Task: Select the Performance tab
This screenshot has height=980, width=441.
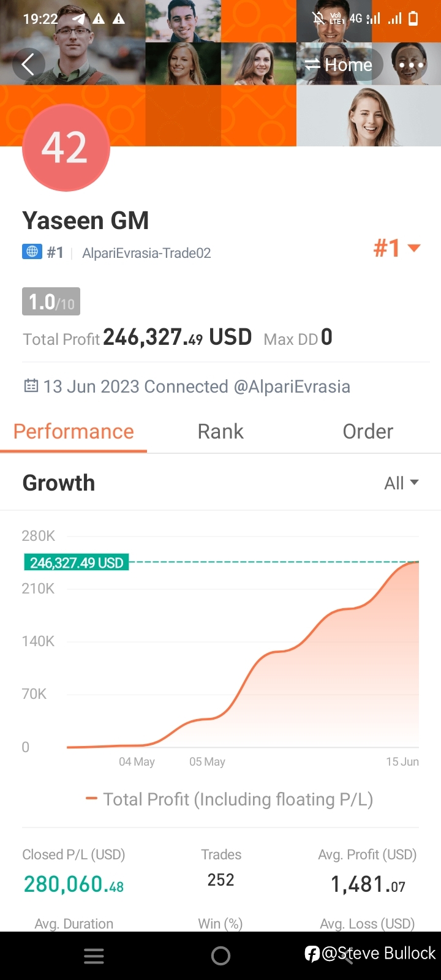Action: tap(73, 431)
